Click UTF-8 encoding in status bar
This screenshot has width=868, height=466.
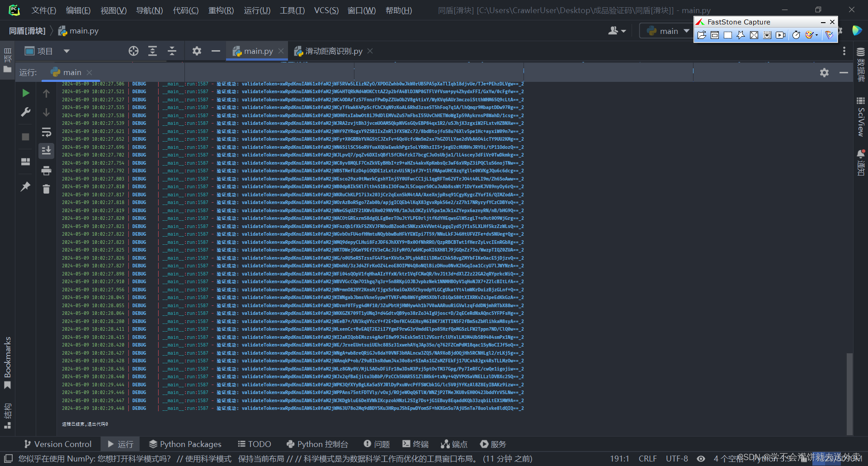677,459
